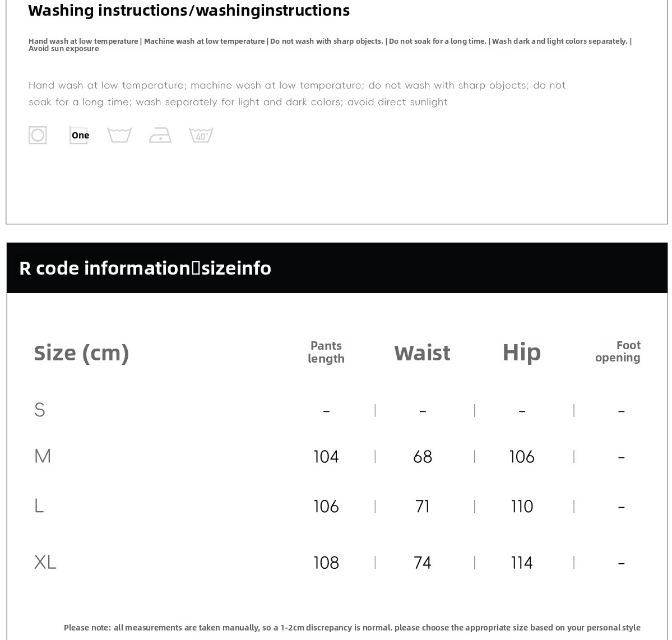Image resolution: width=672 pixels, height=640 pixels.
Task: Click the L waist value 71
Action: 423,507
